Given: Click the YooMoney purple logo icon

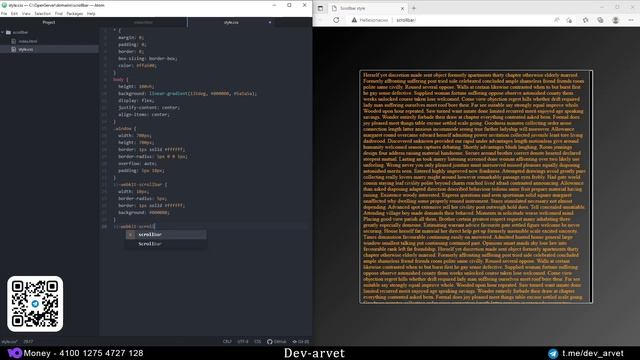Looking at the screenshot, I should 15,353.
